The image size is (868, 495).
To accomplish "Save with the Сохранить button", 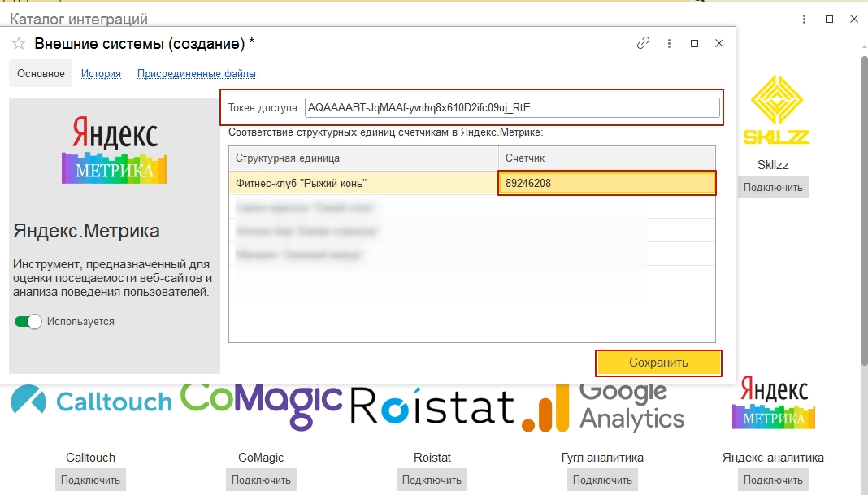I will (x=659, y=363).
